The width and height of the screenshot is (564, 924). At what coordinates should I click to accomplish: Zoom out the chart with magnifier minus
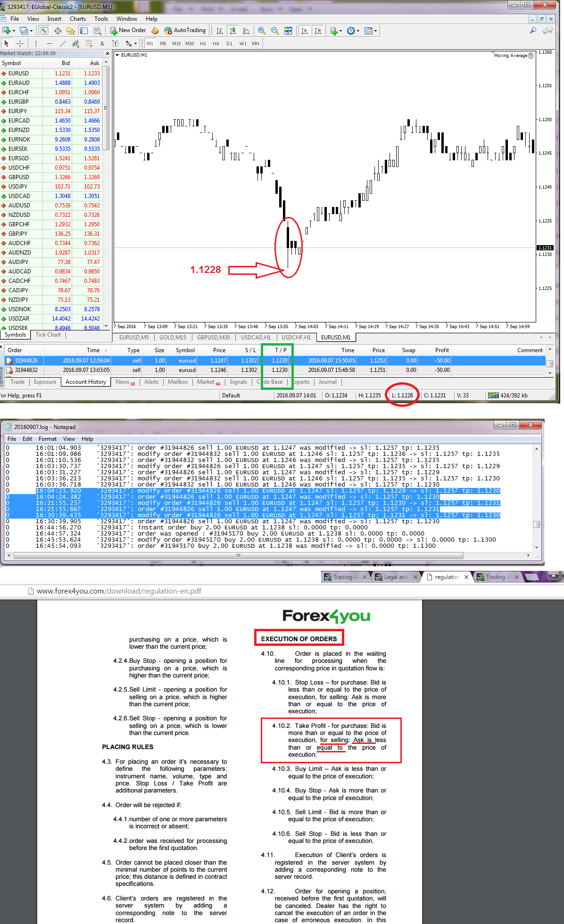coord(274,31)
